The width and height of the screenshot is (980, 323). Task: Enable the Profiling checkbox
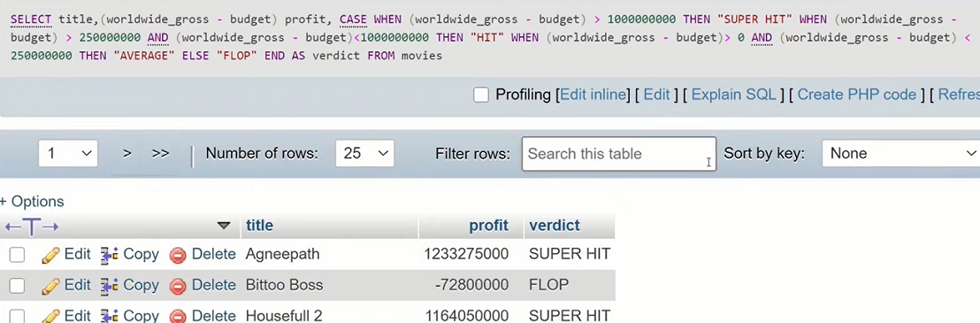[x=480, y=95]
